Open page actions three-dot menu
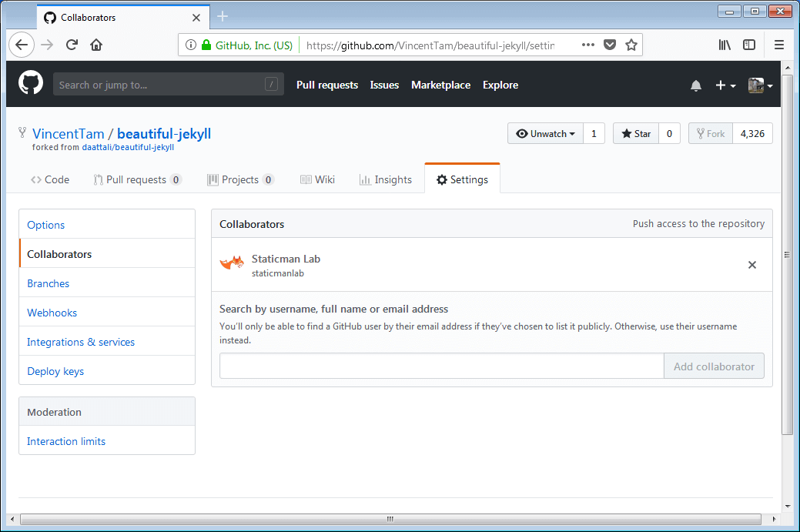 coord(588,45)
